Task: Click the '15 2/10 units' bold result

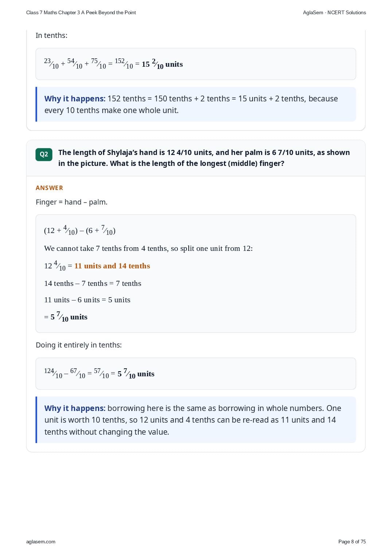Action: [x=162, y=64]
